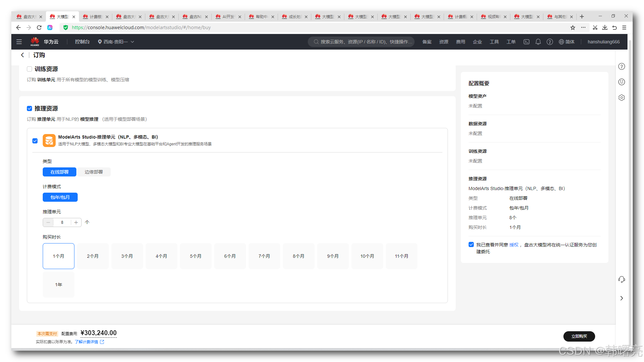Increase the inference unit count with plus
This screenshot has height=362, width=644.
pyautogui.click(x=76, y=222)
